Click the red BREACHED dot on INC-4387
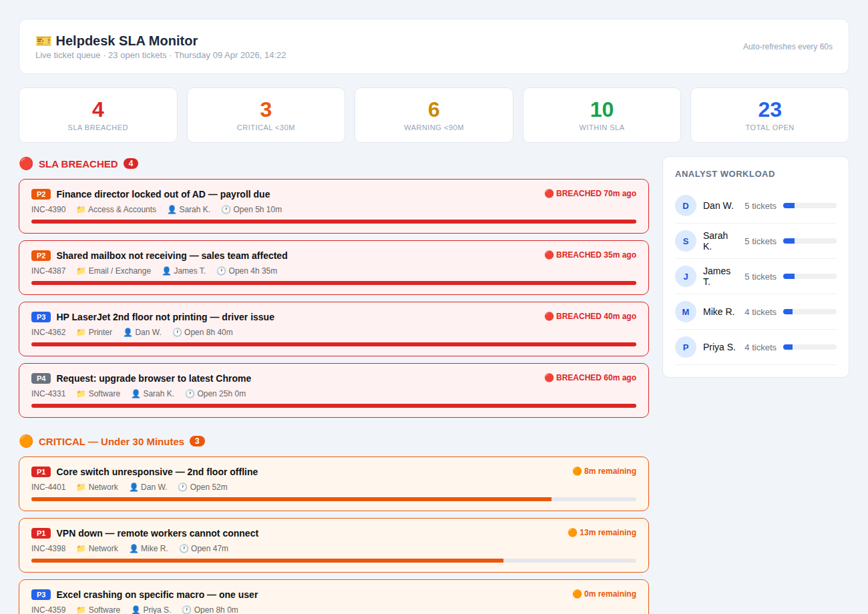Screen dimensions: 868x614 pyautogui.click(x=548, y=254)
